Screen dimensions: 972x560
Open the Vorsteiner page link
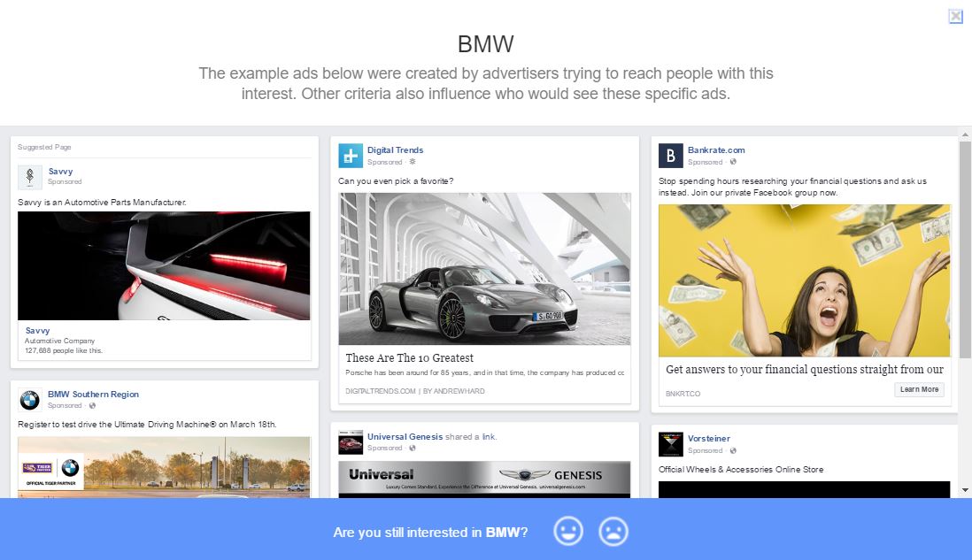click(708, 439)
